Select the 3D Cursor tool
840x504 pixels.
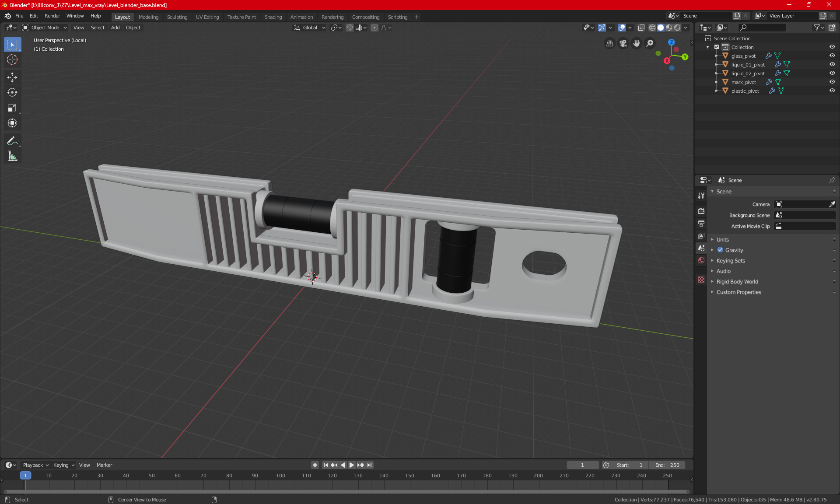point(12,59)
